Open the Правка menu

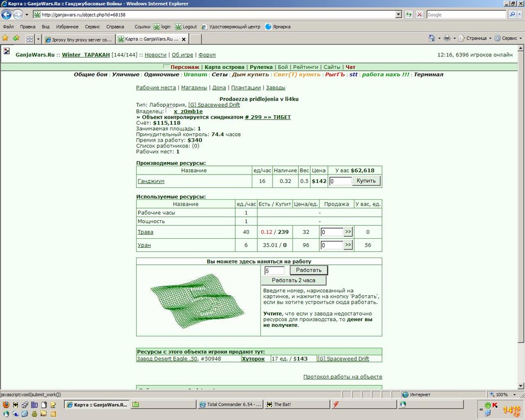(28, 27)
